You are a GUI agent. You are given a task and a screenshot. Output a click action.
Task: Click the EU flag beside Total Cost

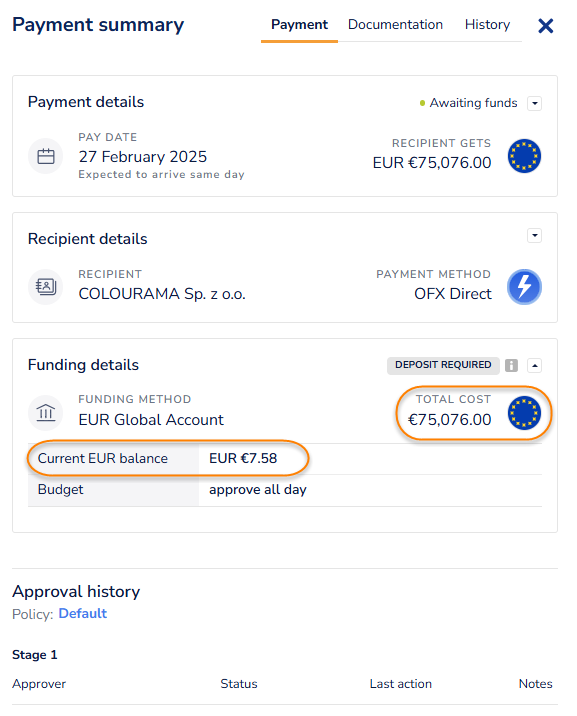(x=524, y=413)
